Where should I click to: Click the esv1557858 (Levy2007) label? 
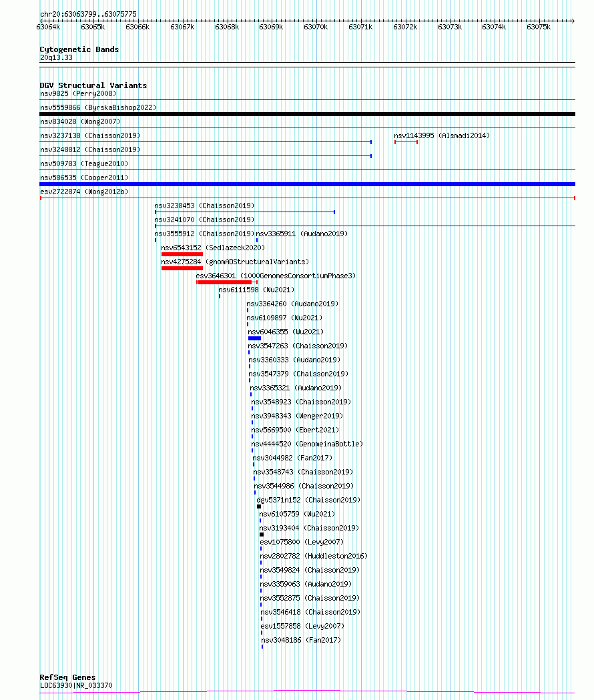pyautogui.click(x=302, y=627)
